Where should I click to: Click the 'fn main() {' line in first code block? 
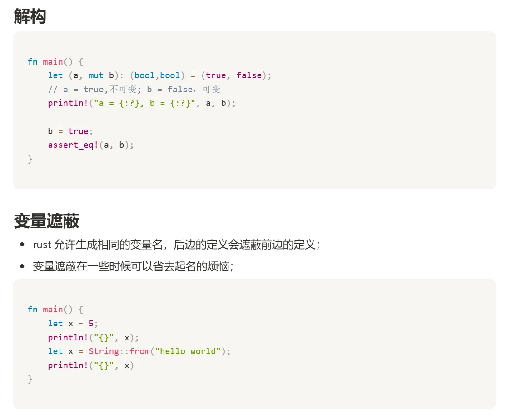[x=55, y=62]
